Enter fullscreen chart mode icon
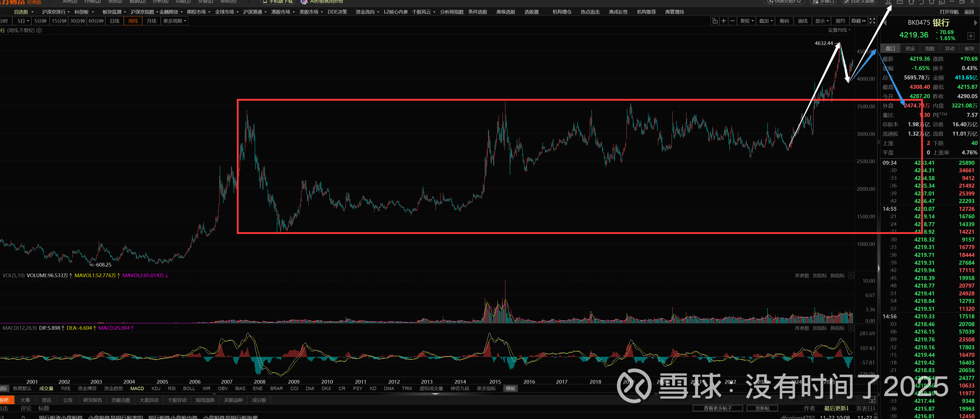The image size is (980, 419). (x=872, y=21)
